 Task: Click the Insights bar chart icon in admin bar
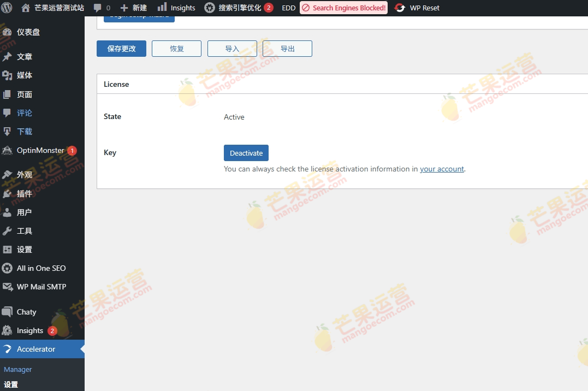click(162, 8)
